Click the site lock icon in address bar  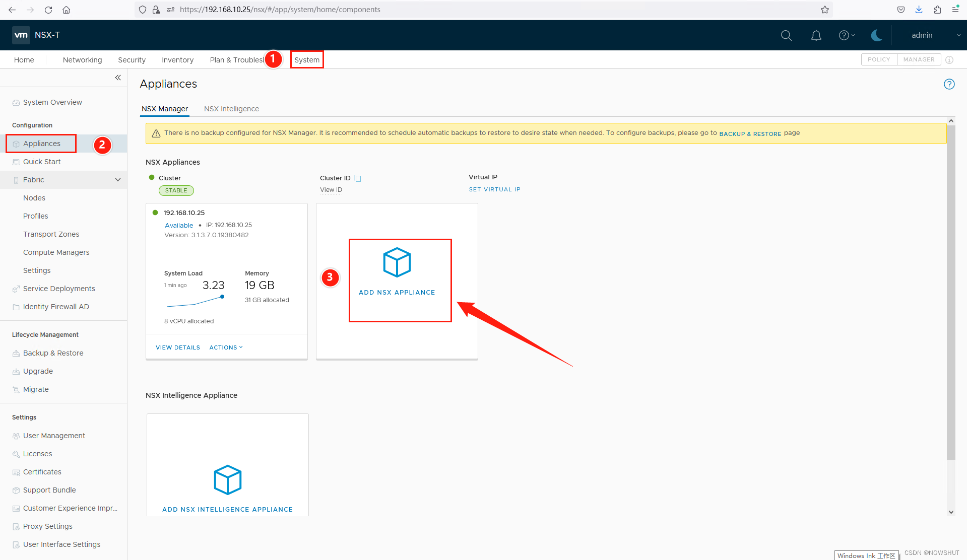click(156, 10)
